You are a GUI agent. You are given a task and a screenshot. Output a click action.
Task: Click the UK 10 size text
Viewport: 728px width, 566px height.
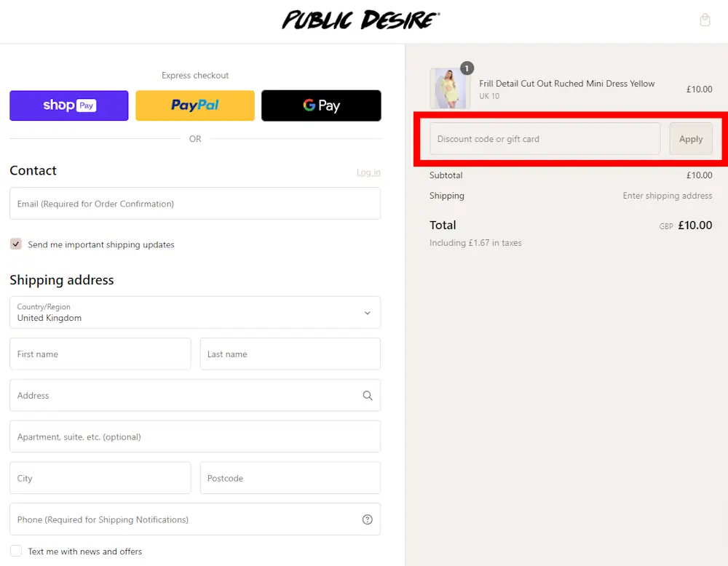click(x=489, y=96)
